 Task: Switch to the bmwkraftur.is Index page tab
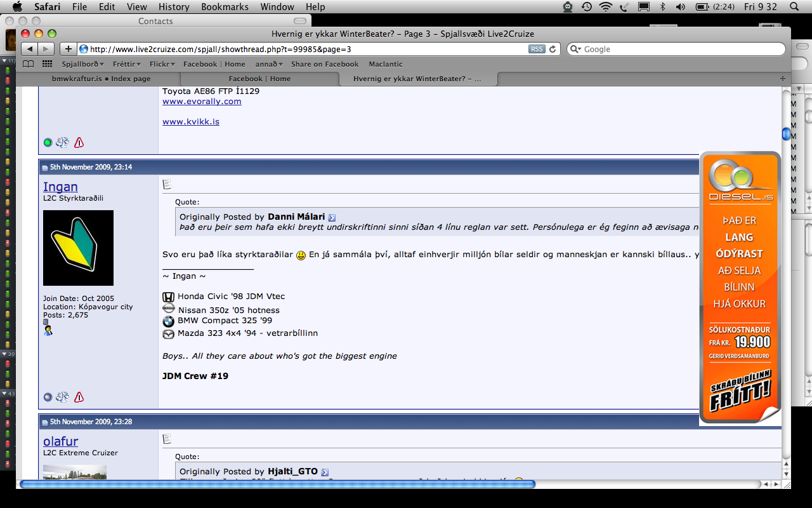pyautogui.click(x=101, y=79)
